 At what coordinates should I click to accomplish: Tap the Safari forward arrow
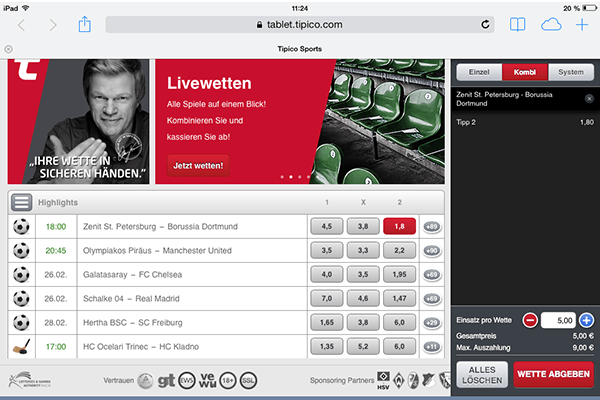click(x=53, y=25)
